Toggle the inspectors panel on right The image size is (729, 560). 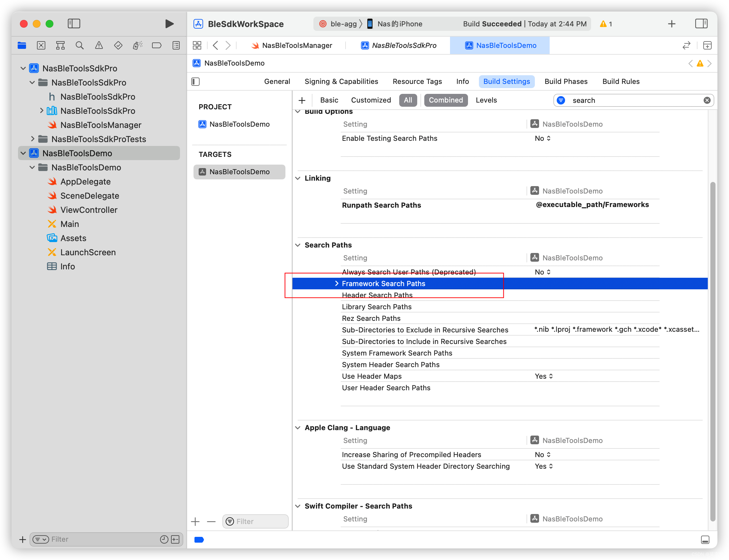click(x=701, y=24)
